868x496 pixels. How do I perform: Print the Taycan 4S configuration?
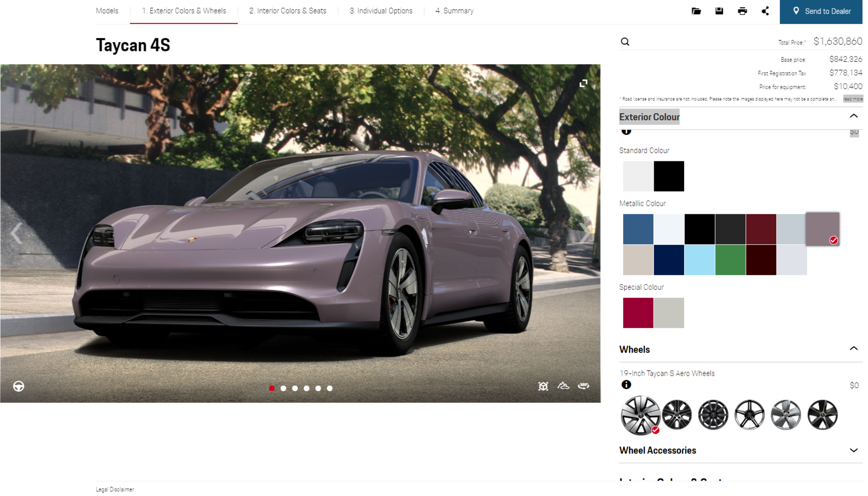pos(742,11)
